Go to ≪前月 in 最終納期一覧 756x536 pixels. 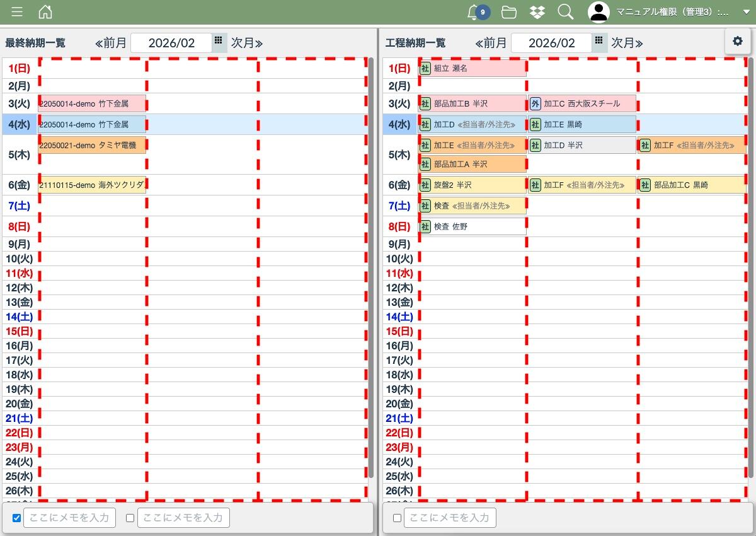[x=111, y=43]
